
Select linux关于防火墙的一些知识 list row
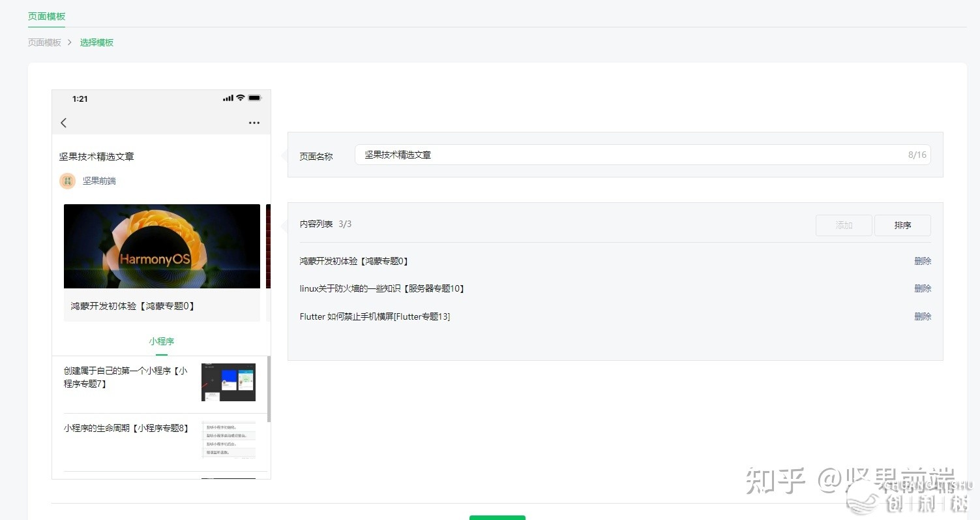pyautogui.click(x=615, y=288)
